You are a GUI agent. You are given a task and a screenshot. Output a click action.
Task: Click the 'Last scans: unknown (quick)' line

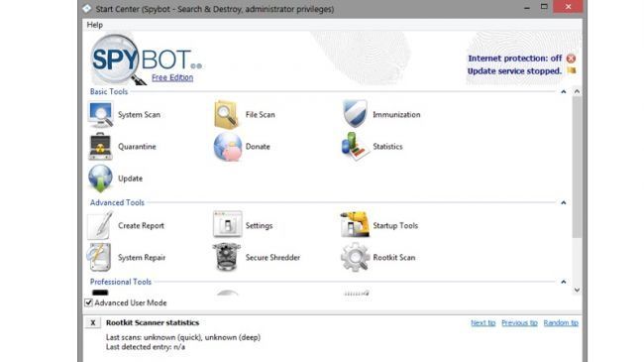click(183, 337)
